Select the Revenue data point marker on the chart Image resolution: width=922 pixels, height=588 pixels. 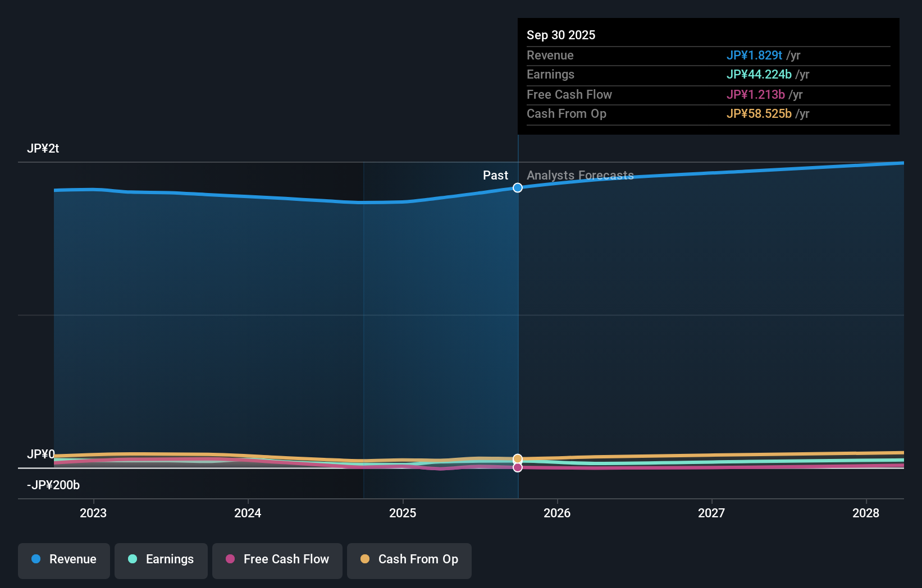(517, 188)
